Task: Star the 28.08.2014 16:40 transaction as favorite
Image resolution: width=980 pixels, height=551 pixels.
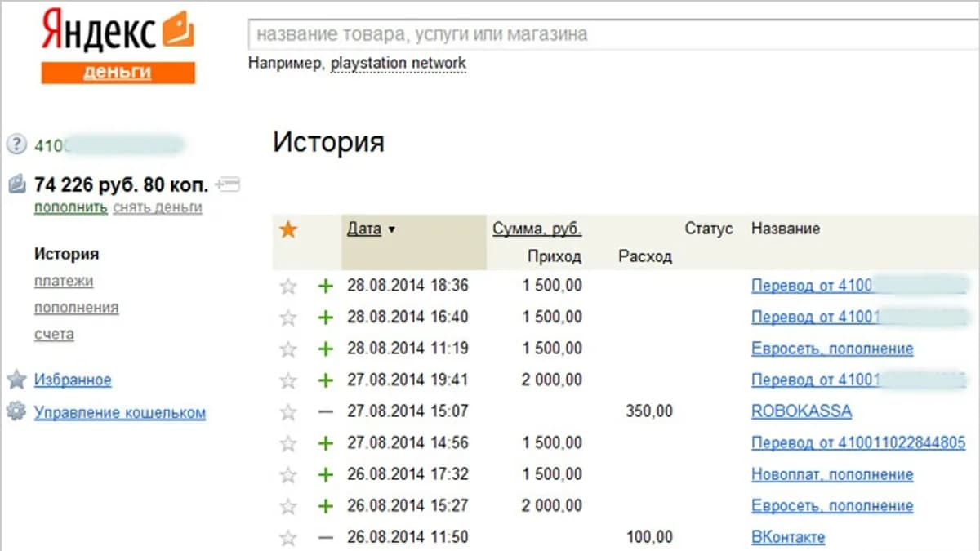Action: pos(288,318)
